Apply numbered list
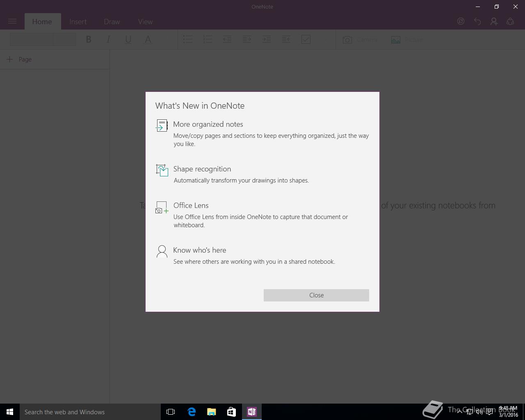This screenshot has width=525, height=420. coord(208,39)
